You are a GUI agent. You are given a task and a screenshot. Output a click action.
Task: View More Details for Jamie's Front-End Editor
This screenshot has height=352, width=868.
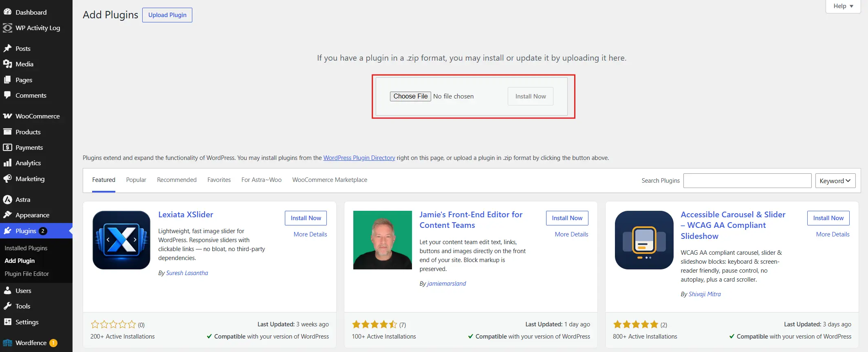coord(571,234)
